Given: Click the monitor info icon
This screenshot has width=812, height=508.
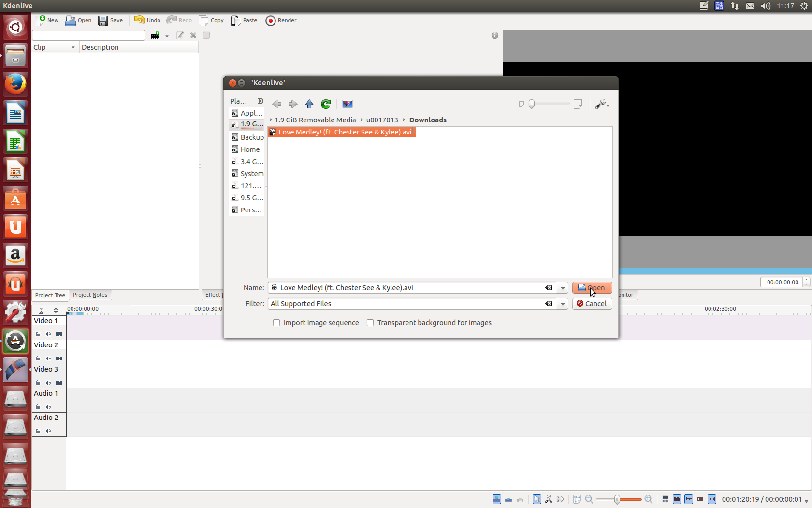Looking at the screenshot, I should click(x=495, y=35).
